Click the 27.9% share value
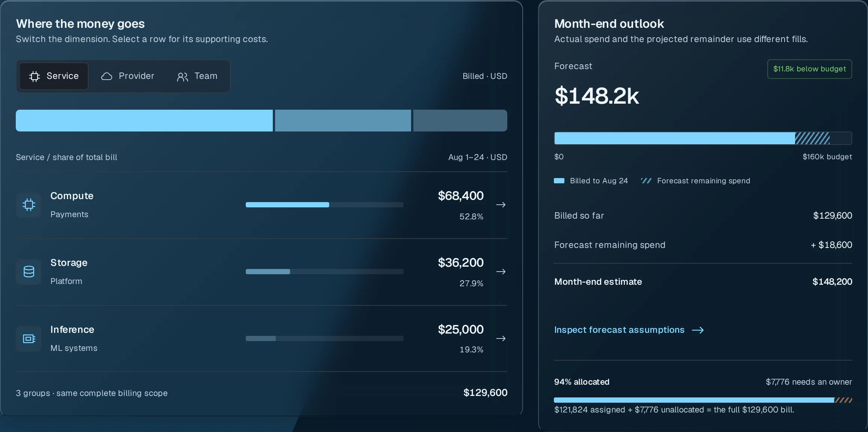The image size is (868, 432). [x=471, y=284]
